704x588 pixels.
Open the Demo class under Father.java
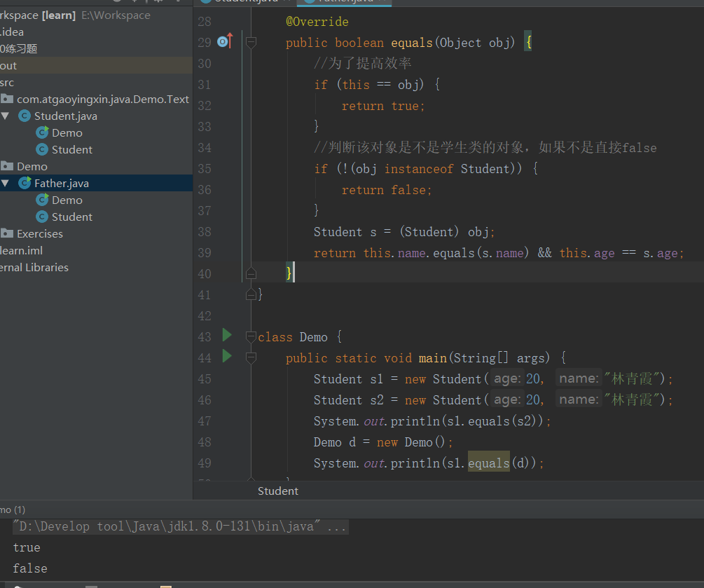(67, 200)
